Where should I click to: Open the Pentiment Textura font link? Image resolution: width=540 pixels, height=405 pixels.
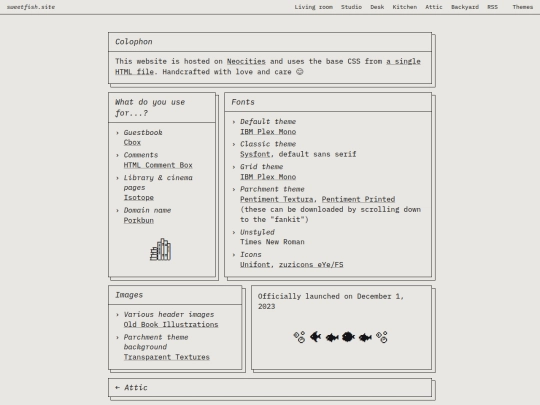tap(277, 199)
